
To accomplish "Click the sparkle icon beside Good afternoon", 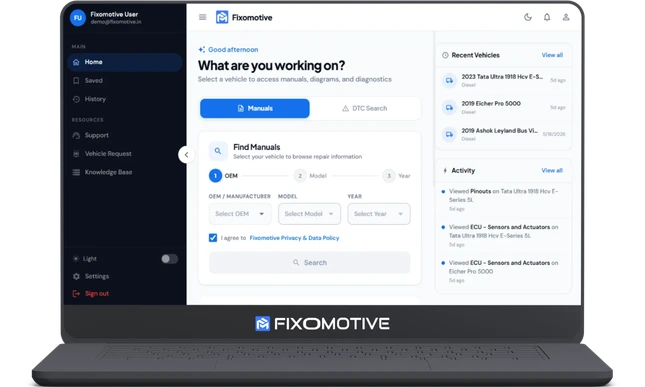I will tap(202, 50).
